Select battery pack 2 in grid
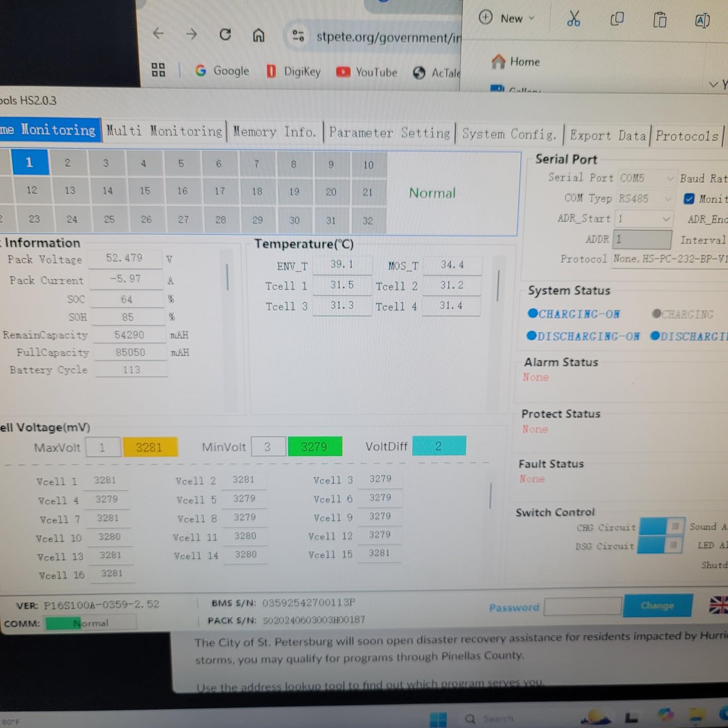This screenshot has height=728, width=728. pos(67,163)
